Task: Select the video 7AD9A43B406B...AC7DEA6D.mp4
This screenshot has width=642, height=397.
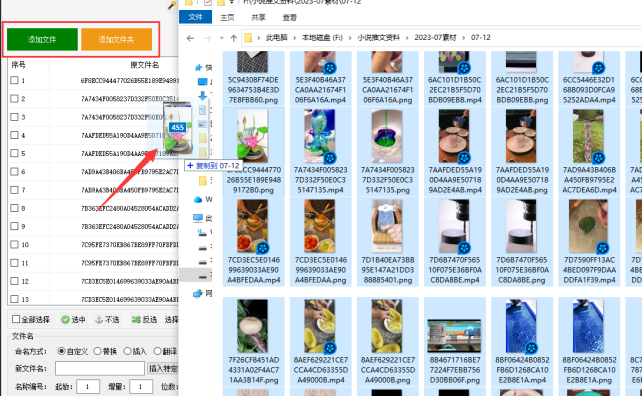Action: pyautogui.click(x=589, y=151)
